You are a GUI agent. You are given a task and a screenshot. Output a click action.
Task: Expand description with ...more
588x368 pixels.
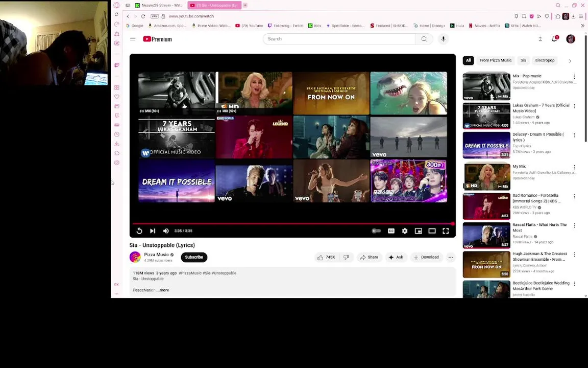(163, 290)
